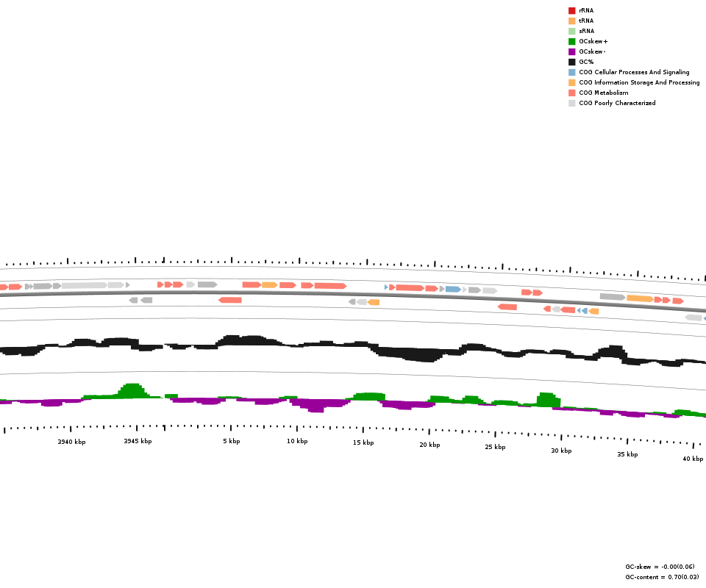Select the longest light-gray gene arrow near 3940 kbp
The height and width of the screenshot is (588, 706).
coord(85,285)
